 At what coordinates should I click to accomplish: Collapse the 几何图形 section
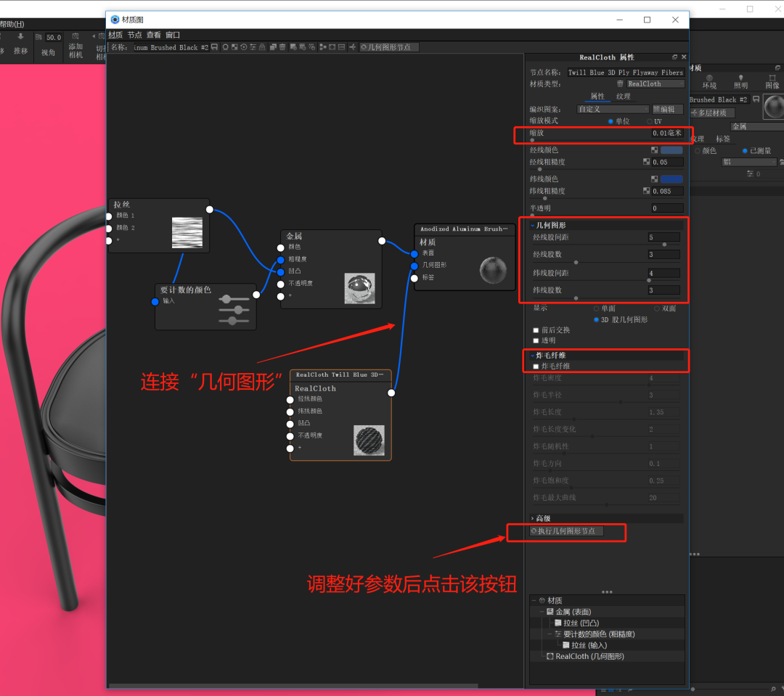click(x=533, y=226)
